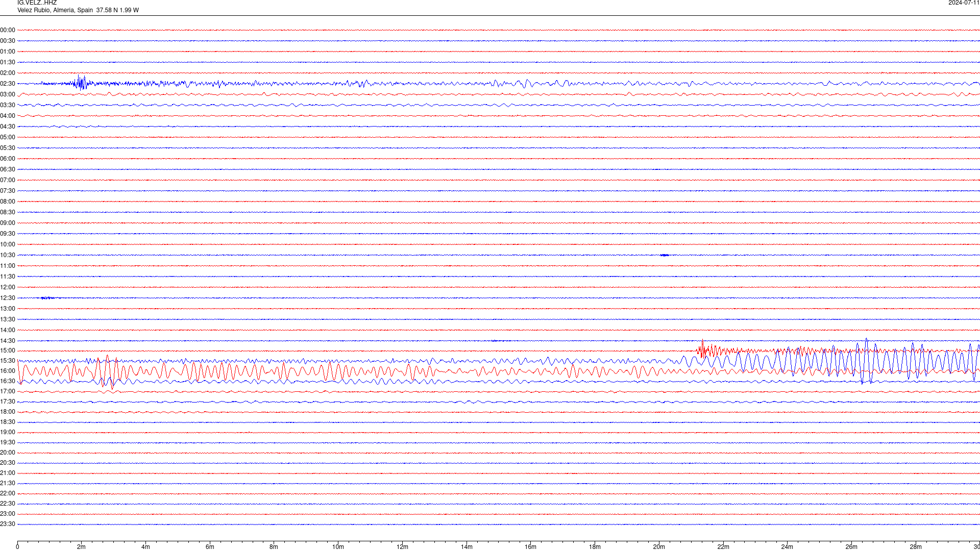Click the station code IG.VELZ..HHZ
980x551 pixels.
37,3
